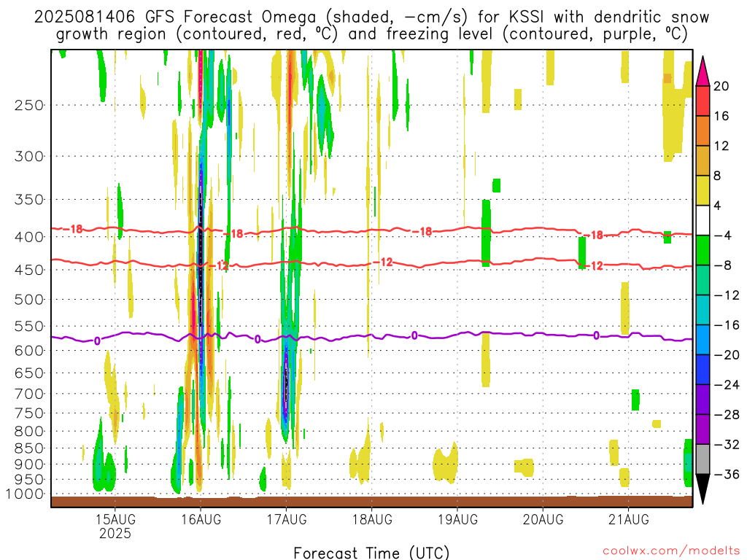Click the Forecast Time (UTC) axis title
Viewport: 747px width, 560px height.
point(371,553)
